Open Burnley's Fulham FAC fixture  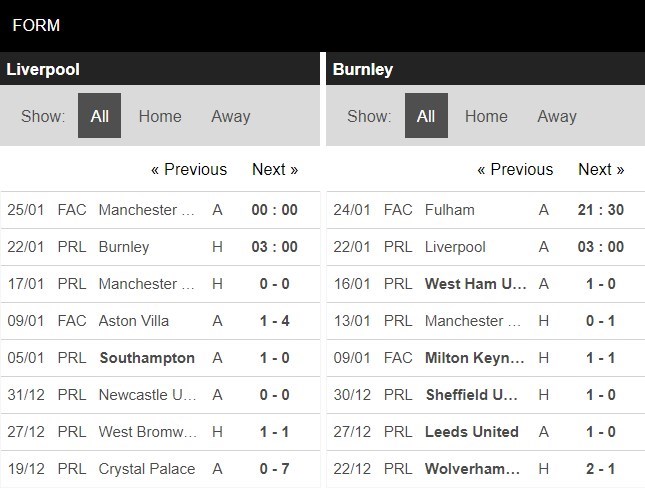[x=486, y=210]
